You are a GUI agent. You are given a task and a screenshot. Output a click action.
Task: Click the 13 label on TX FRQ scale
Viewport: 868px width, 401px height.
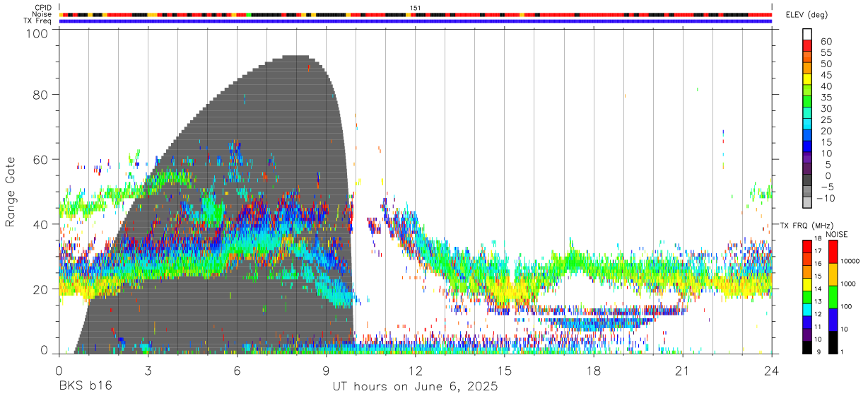(818, 301)
